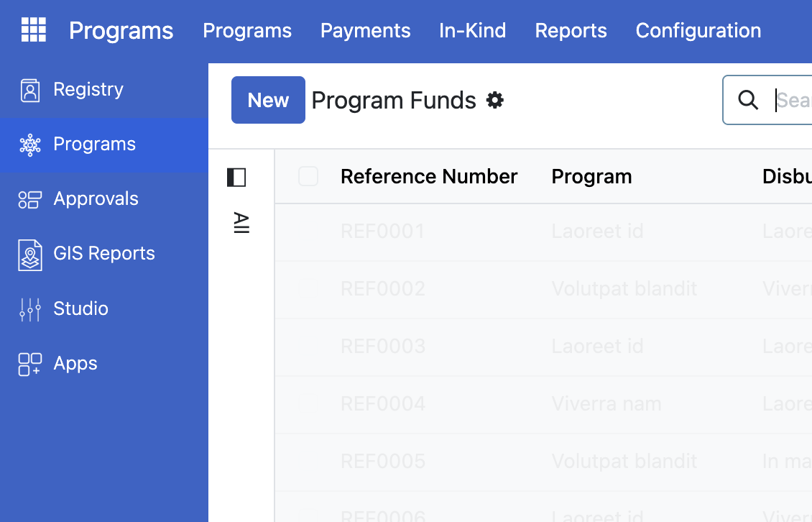Screen dimensions: 812x522
Task: Open GIS Reports via its map icon
Action: tap(29, 254)
